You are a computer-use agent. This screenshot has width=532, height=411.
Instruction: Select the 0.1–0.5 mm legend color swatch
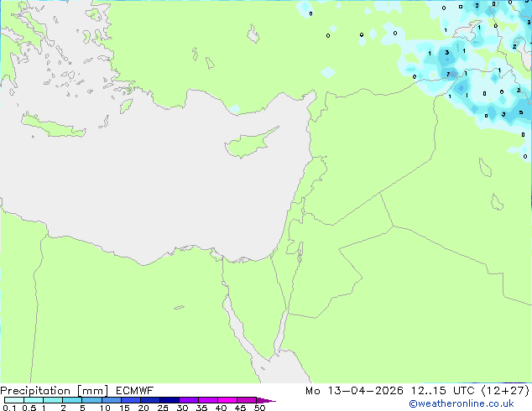(14, 400)
